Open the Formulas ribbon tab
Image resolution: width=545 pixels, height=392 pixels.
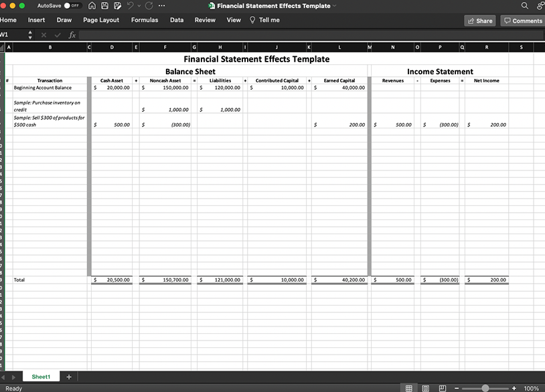tap(145, 20)
